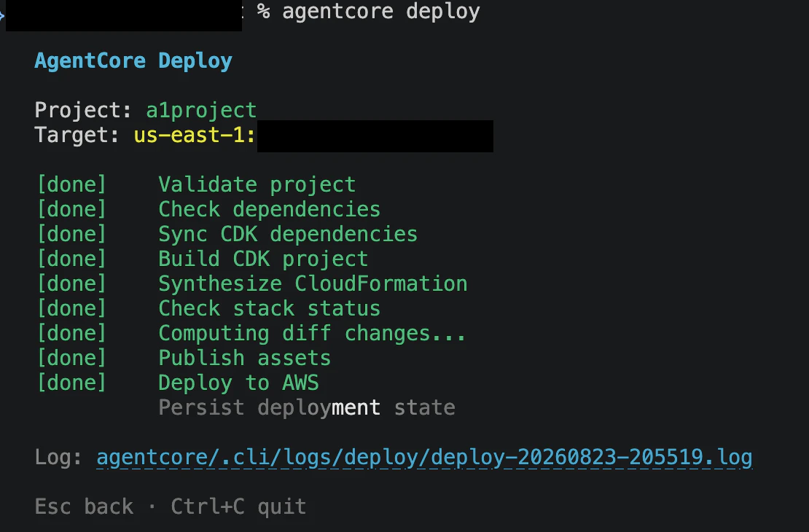This screenshot has height=532, width=809.
Task: Select the Synthesize CloudFormation step
Action: [x=313, y=283]
